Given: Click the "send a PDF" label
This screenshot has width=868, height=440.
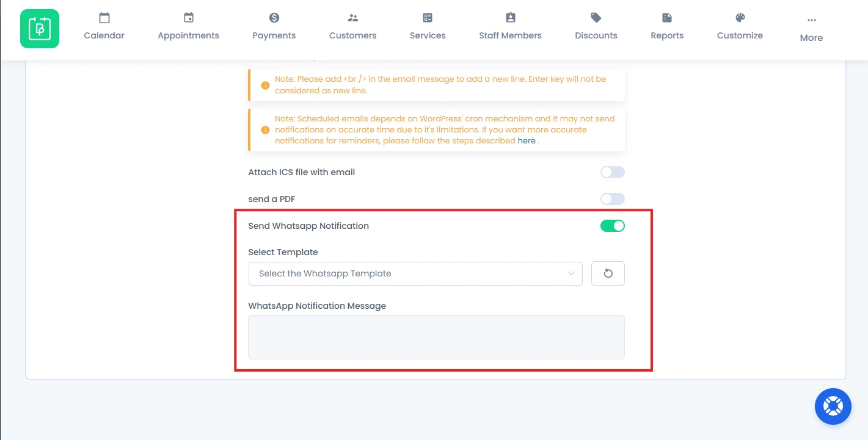Looking at the screenshot, I should click(272, 199).
